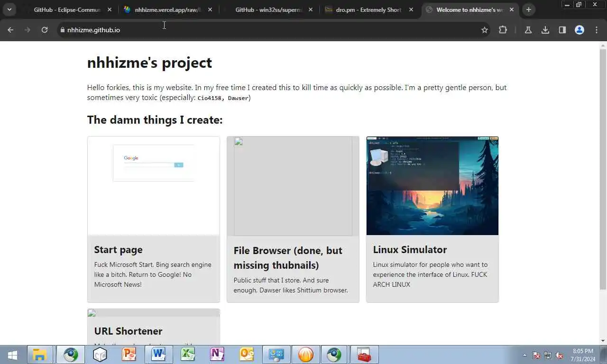
Task: Click the muted volume tray icon
Action: (x=559, y=355)
